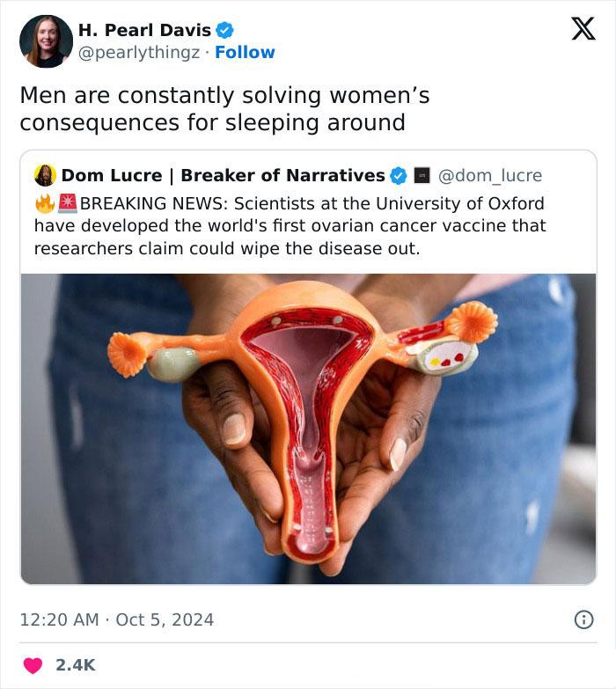This screenshot has height=689, width=616.
Task: Click the pink heart like icon
Action: [33, 665]
